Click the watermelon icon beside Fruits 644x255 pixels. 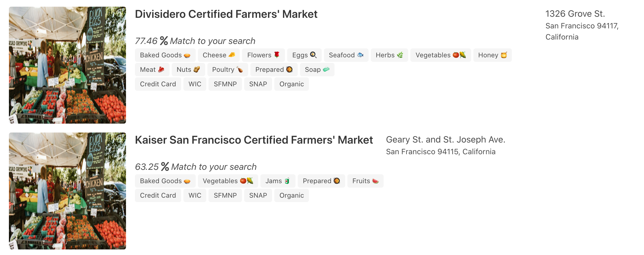(376, 181)
